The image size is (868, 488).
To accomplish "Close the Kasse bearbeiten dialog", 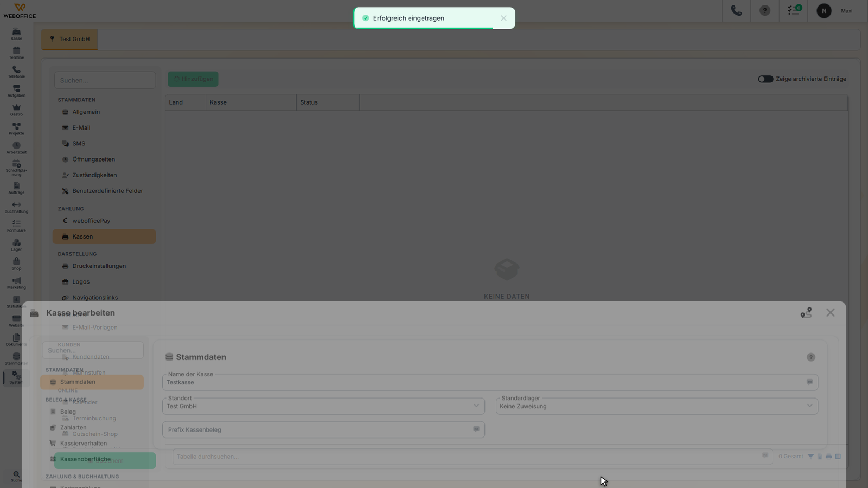I will pos(831,313).
